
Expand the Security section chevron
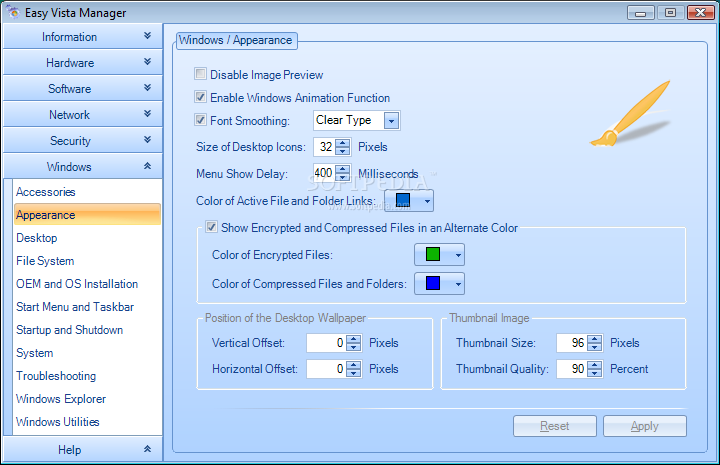147,140
